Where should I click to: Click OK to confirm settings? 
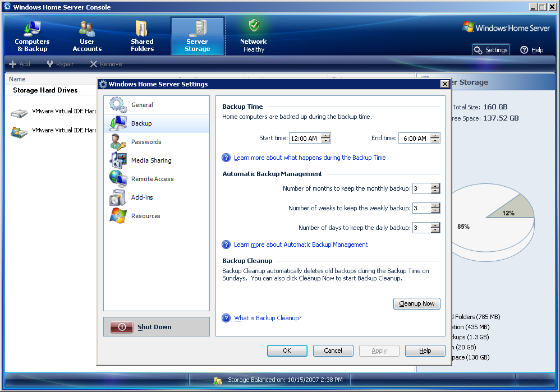click(287, 351)
